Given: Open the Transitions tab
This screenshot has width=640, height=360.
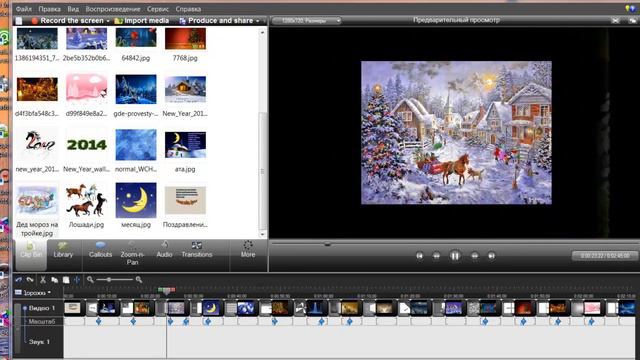Looking at the screenshot, I should pyautogui.click(x=197, y=250).
